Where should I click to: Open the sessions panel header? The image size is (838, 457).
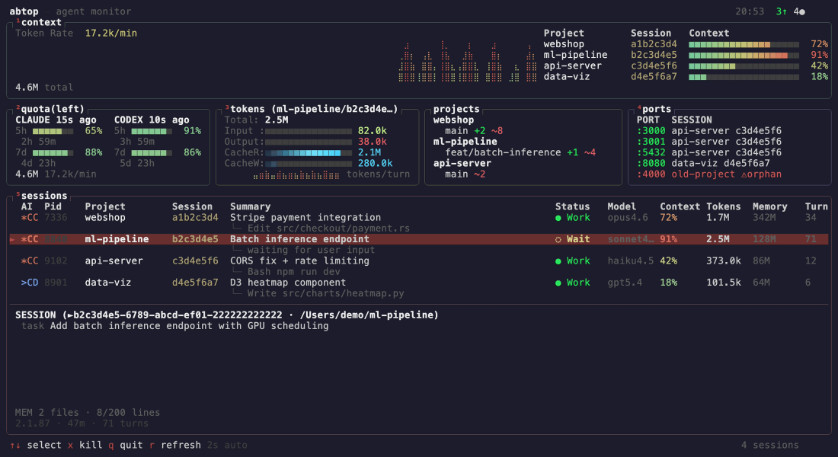[43, 197]
